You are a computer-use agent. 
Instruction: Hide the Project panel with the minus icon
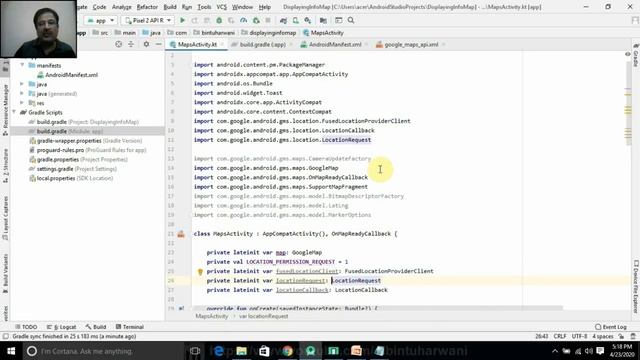[158, 44]
